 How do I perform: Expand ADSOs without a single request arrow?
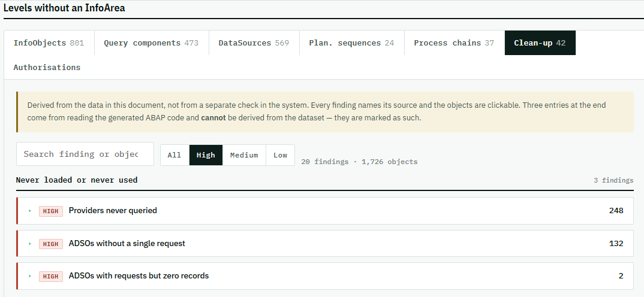pyautogui.click(x=30, y=244)
